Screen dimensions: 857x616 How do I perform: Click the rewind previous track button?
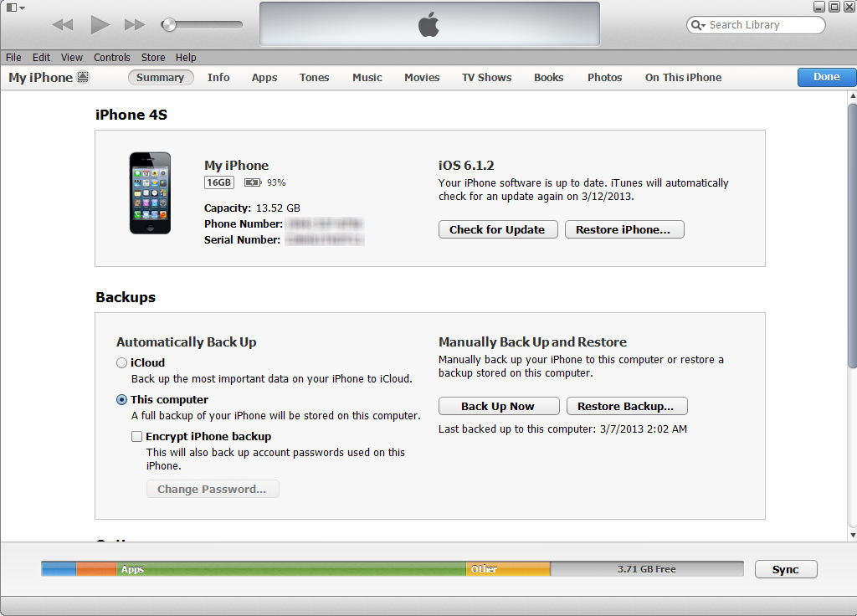pyautogui.click(x=62, y=24)
